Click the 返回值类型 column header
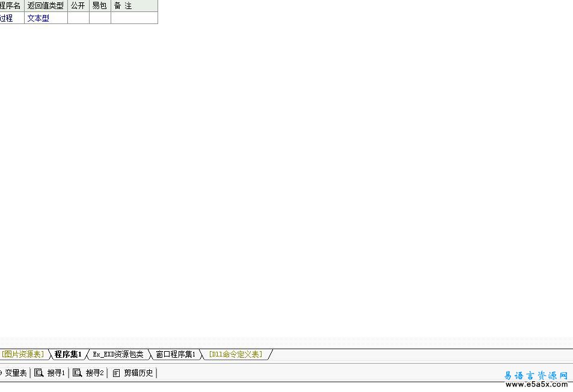Viewport: 573px width, 392px height. click(46, 6)
